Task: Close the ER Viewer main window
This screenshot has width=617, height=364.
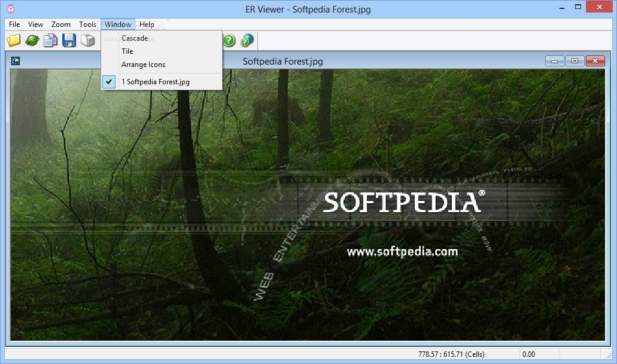Action: click(599, 7)
